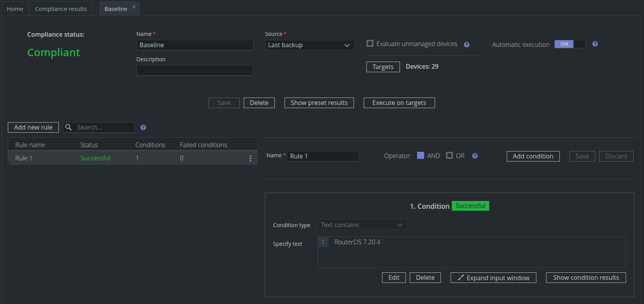Go to the Home tab

15,9
